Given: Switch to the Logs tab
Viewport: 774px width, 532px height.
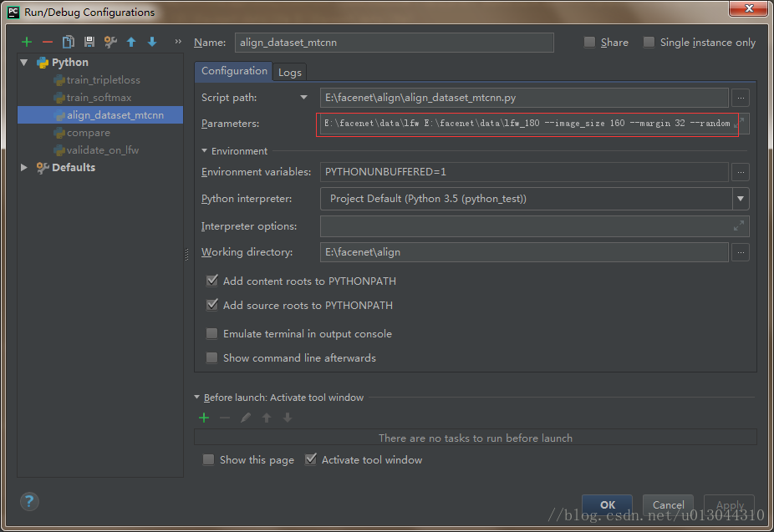Looking at the screenshot, I should [x=290, y=73].
